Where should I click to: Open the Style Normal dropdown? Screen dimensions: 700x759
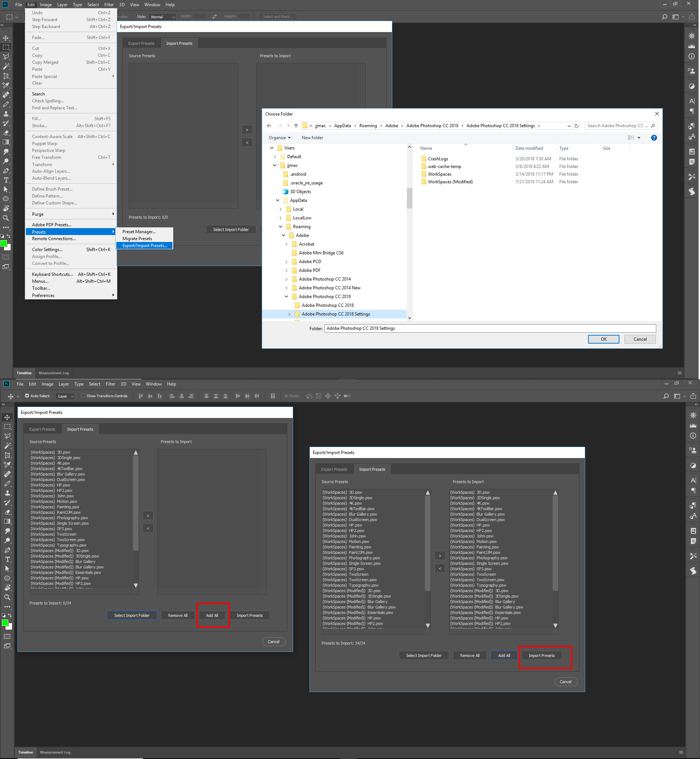(x=162, y=17)
